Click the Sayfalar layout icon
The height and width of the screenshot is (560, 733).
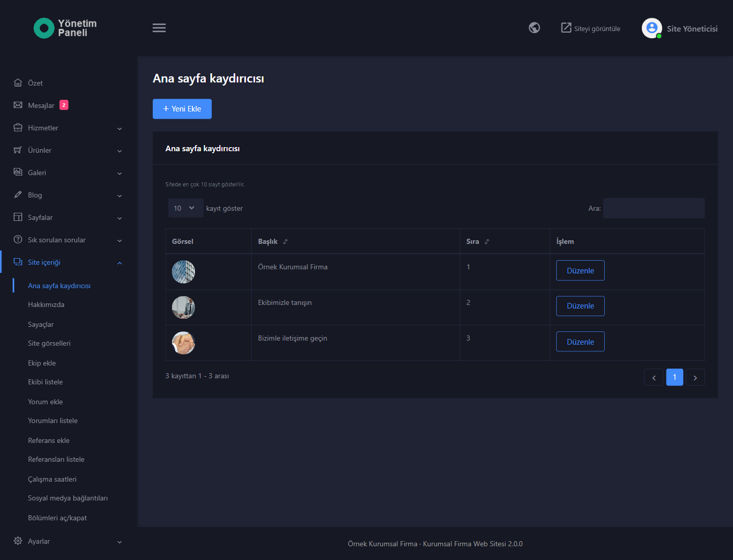pos(18,217)
